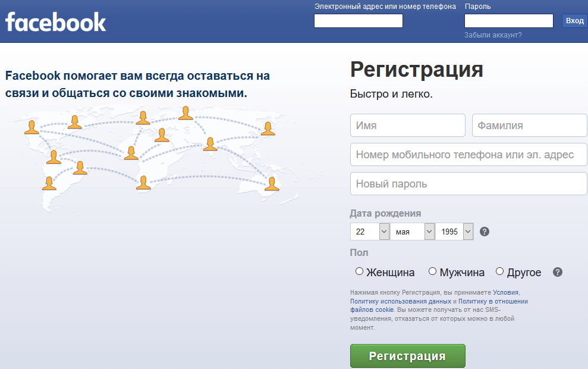Image resolution: width=588 pixels, height=369 pixels.
Task: Focus the Новый пароль field
Action: click(x=468, y=183)
